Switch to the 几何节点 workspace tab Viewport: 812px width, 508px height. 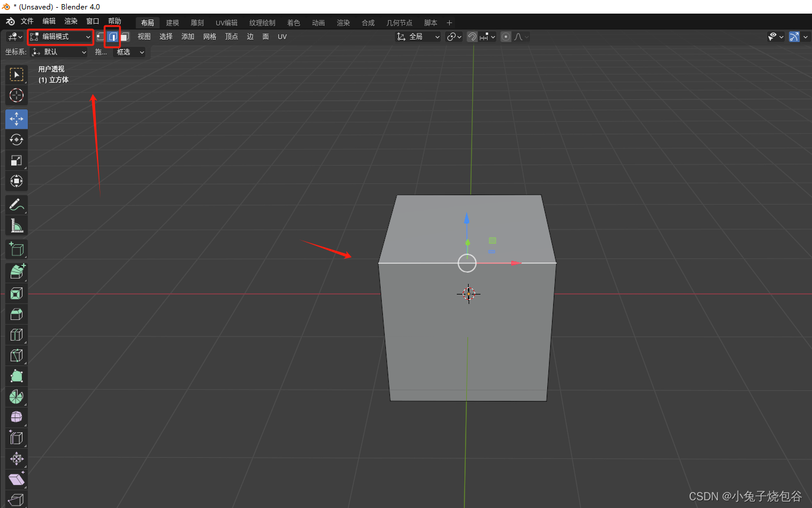pyautogui.click(x=399, y=23)
